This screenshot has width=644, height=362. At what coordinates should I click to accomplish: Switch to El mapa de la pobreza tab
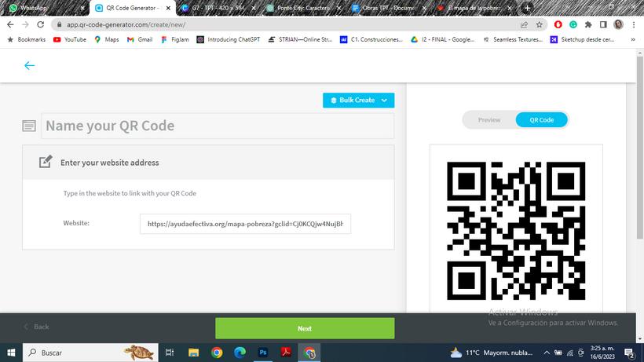(x=474, y=8)
